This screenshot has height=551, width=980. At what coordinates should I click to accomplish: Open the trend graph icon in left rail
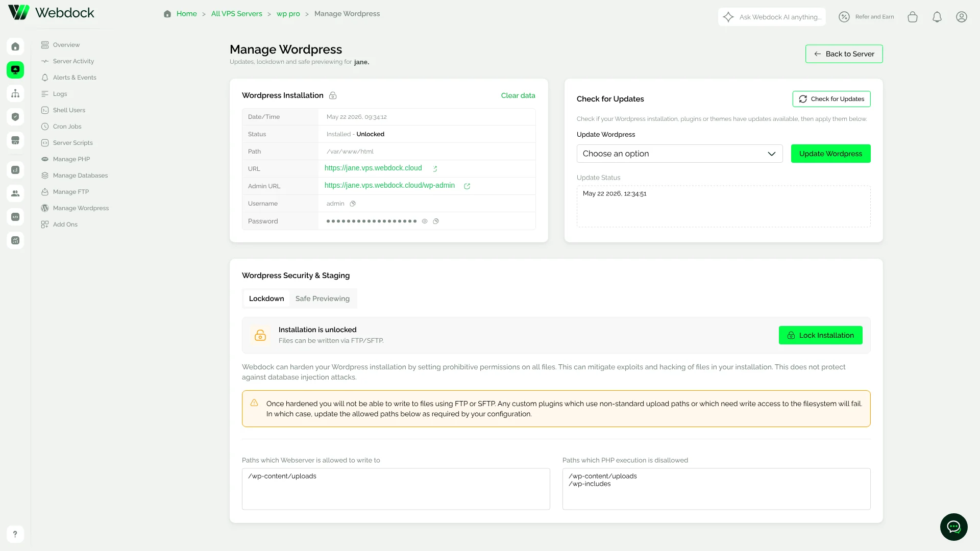tap(15, 240)
